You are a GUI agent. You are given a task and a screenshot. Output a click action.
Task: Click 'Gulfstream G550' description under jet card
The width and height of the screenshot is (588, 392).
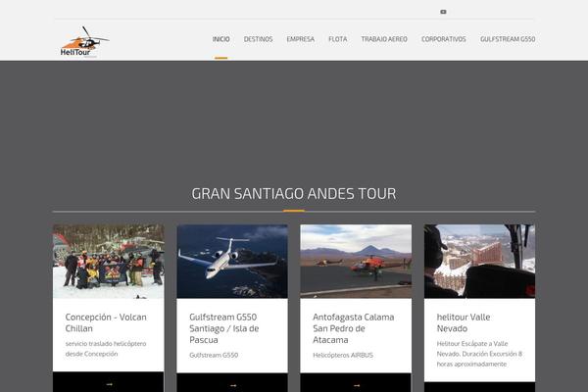point(214,355)
